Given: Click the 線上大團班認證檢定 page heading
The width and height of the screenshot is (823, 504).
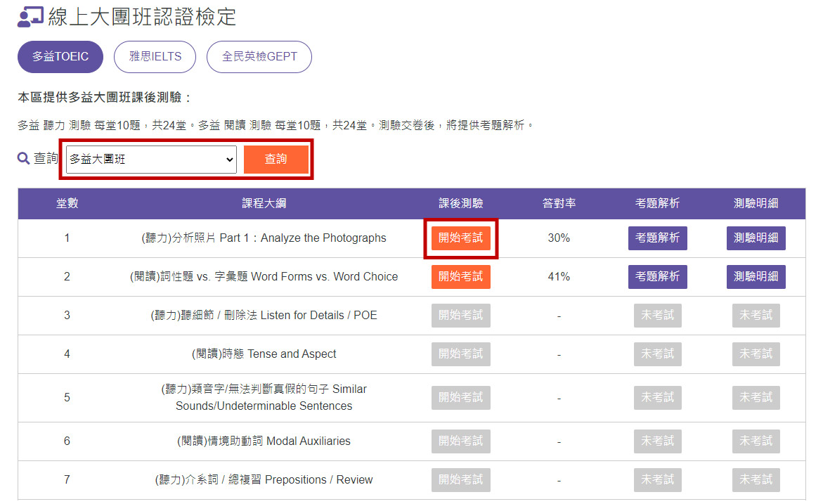Looking at the screenshot, I should (x=142, y=17).
